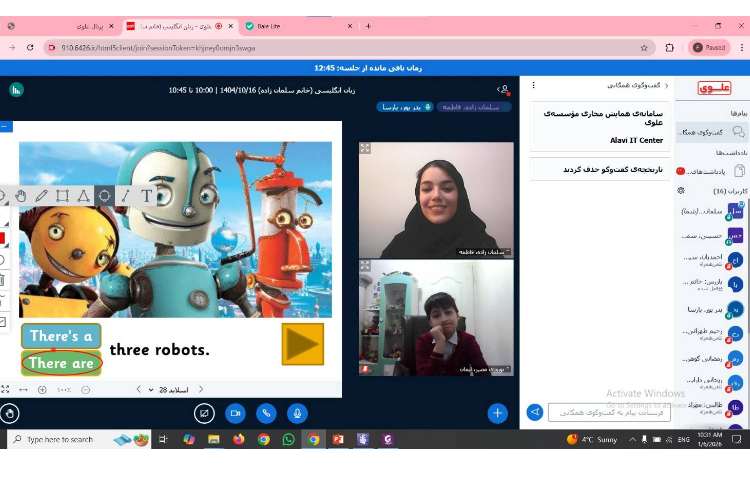Zoom out of the presentation
The height and width of the screenshot is (480, 750).
[86, 390]
